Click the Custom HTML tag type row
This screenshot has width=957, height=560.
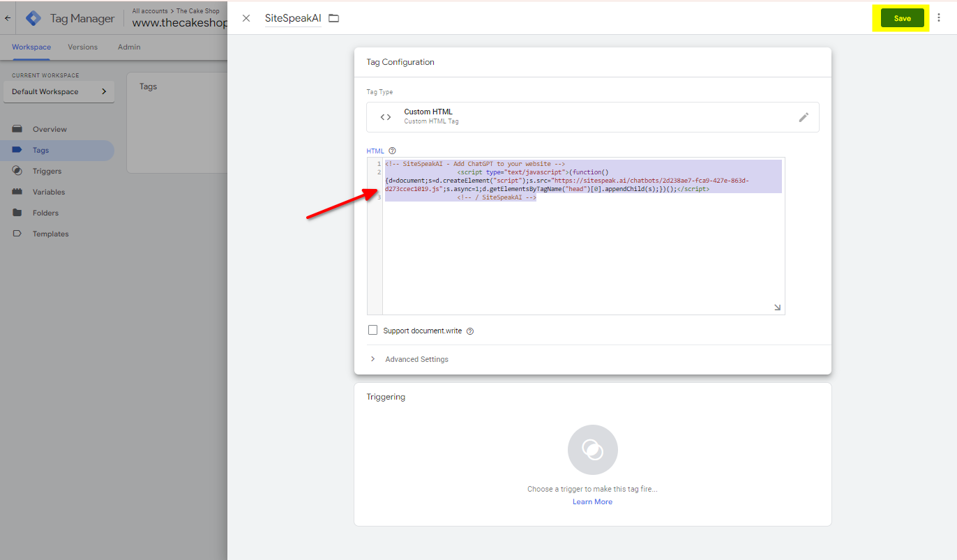point(592,117)
